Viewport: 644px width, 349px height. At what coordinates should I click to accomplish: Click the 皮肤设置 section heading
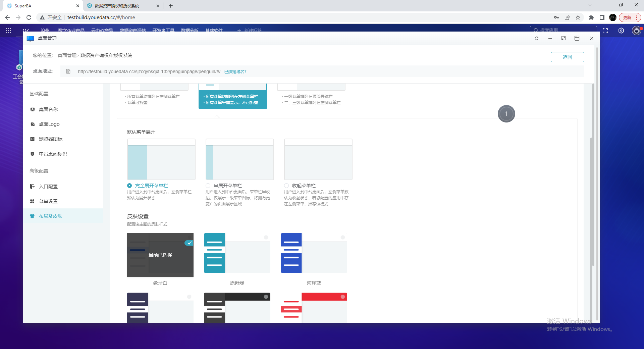(138, 216)
